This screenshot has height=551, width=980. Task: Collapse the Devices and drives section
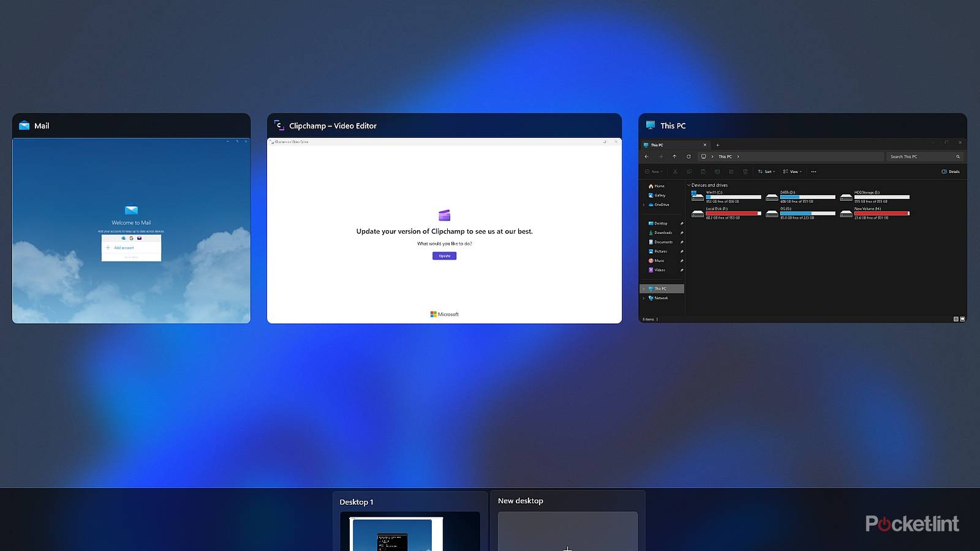click(689, 185)
